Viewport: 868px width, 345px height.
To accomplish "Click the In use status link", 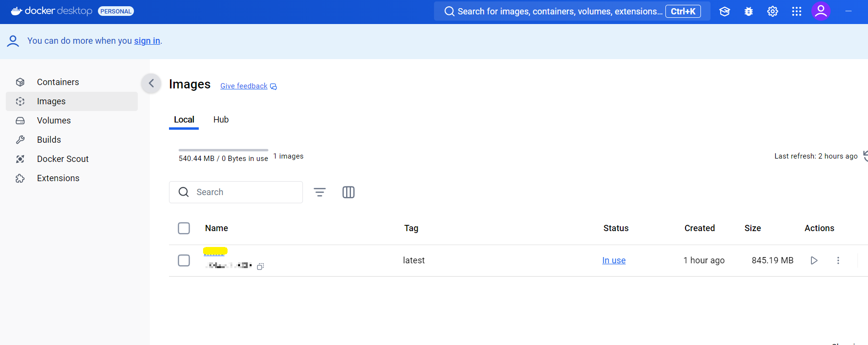I will click(614, 260).
